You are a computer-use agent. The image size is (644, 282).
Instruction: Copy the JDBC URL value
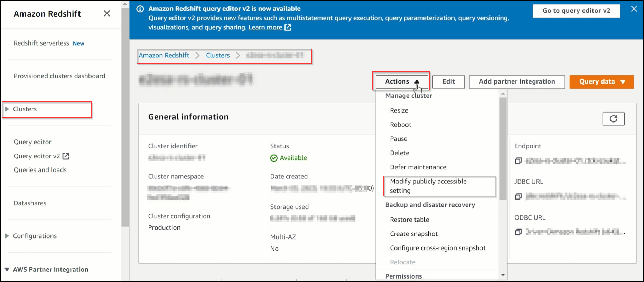point(518,196)
